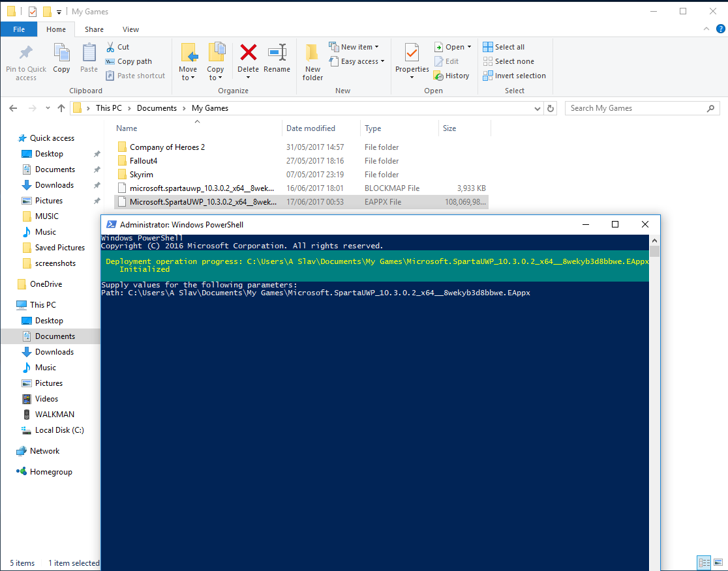Open the File menu

(19, 29)
